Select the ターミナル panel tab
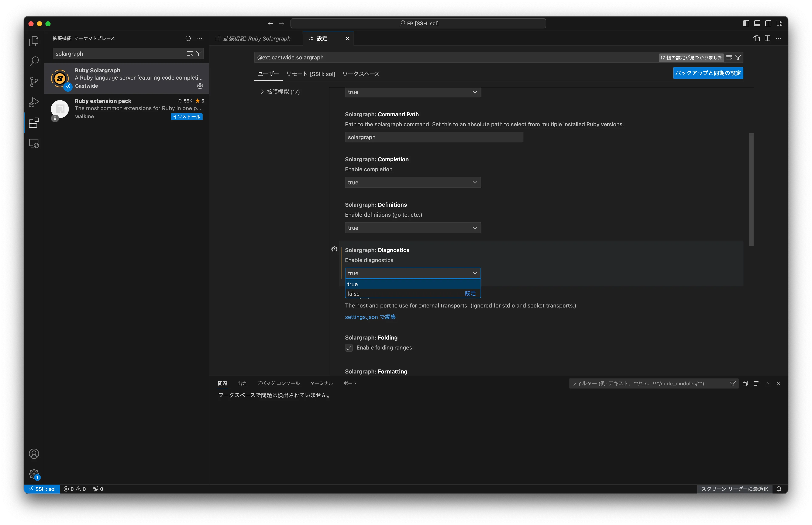Image resolution: width=812 pixels, height=525 pixels. point(321,383)
